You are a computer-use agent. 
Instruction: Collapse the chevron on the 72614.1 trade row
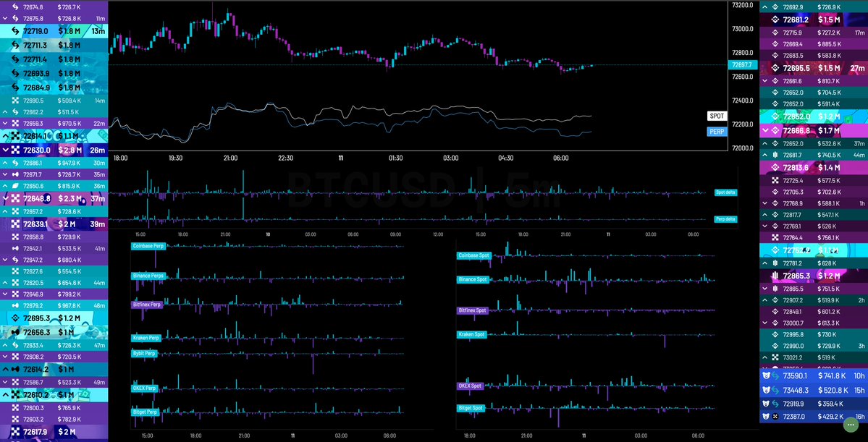6,136
